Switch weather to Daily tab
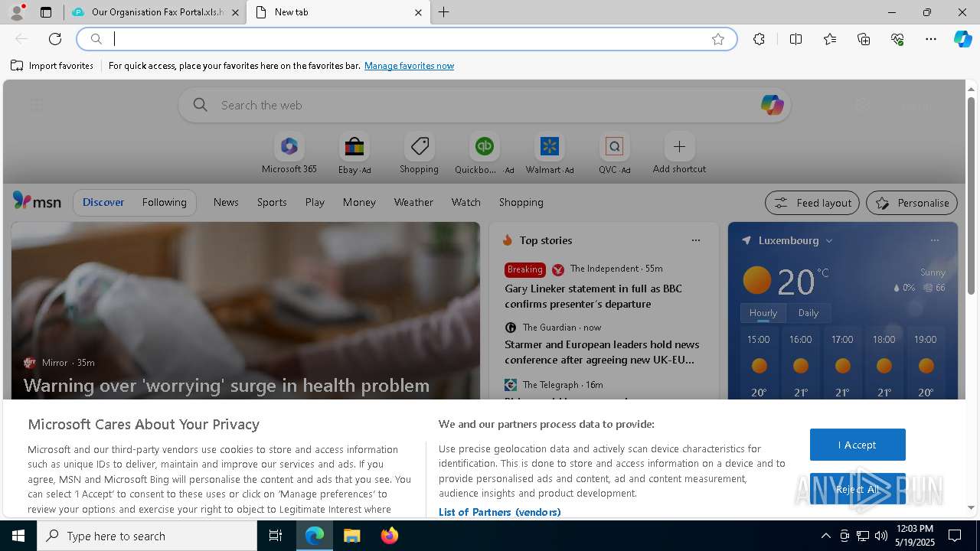Screen dimensions: 980x551 click(x=808, y=313)
